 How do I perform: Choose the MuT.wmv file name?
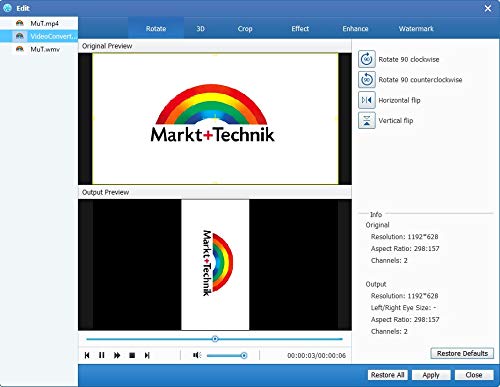tap(45, 49)
